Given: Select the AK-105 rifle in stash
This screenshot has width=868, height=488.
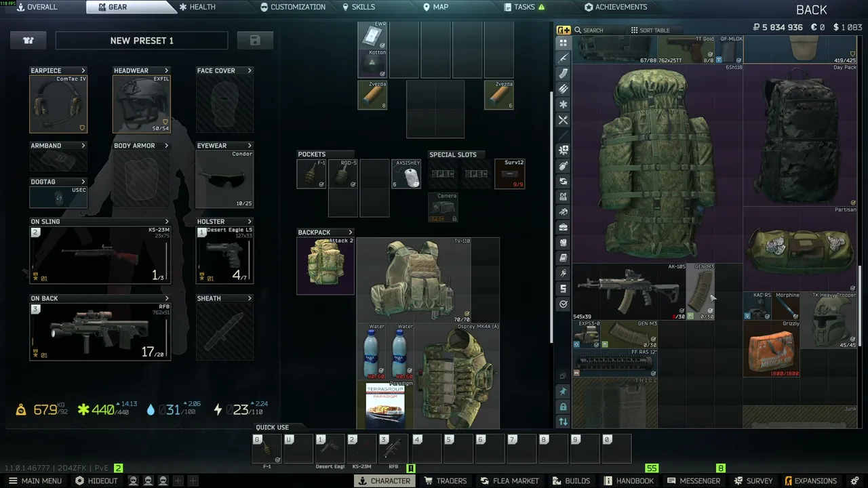Looking at the screenshot, I should pyautogui.click(x=629, y=291).
